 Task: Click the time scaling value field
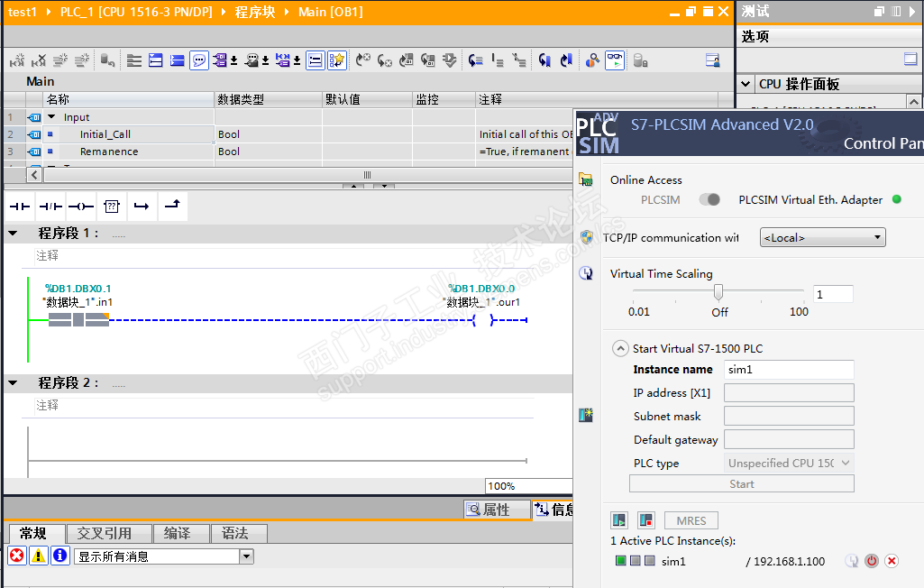tap(833, 294)
